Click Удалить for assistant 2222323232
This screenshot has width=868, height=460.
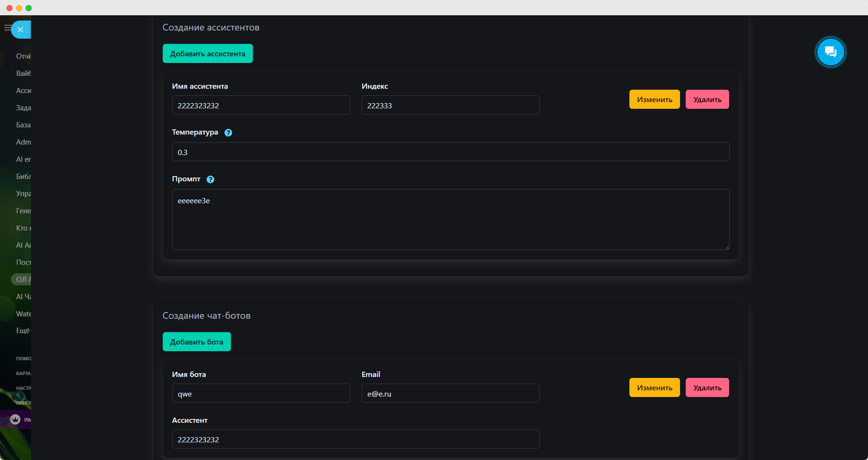coord(707,99)
